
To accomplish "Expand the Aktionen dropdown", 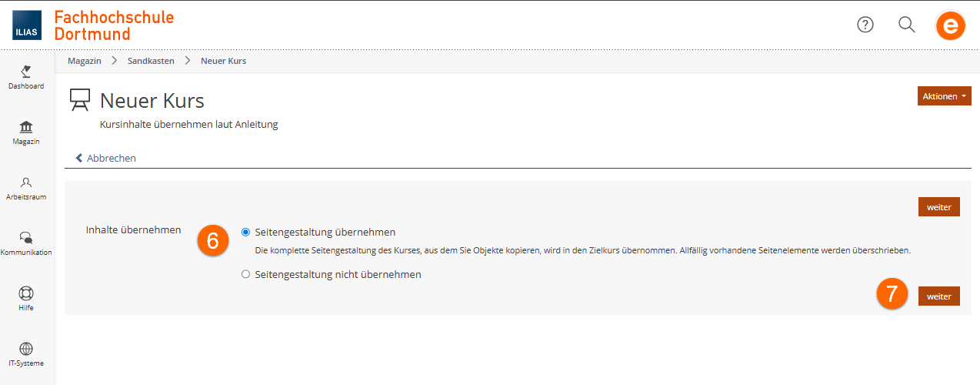I will click(x=944, y=96).
